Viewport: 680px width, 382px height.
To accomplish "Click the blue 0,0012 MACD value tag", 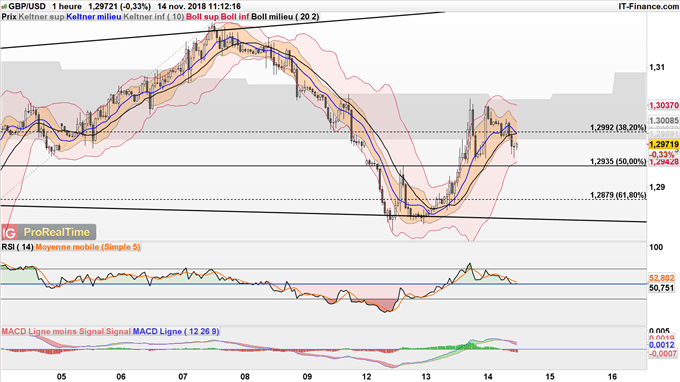I will pyautogui.click(x=662, y=345).
